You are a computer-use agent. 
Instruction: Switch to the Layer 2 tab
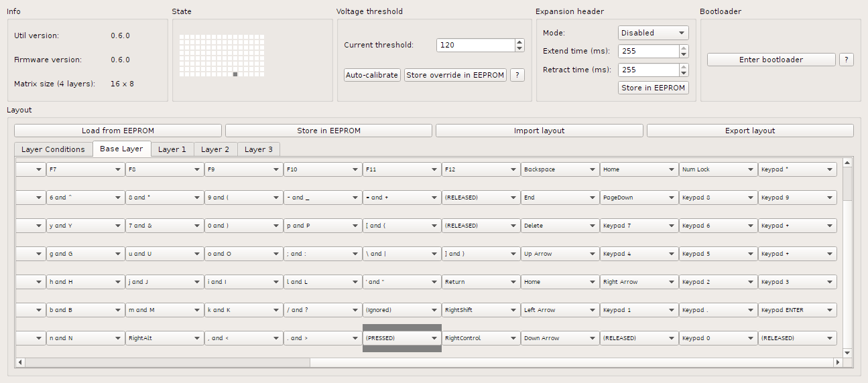pyautogui.click(x=215, y=149)
